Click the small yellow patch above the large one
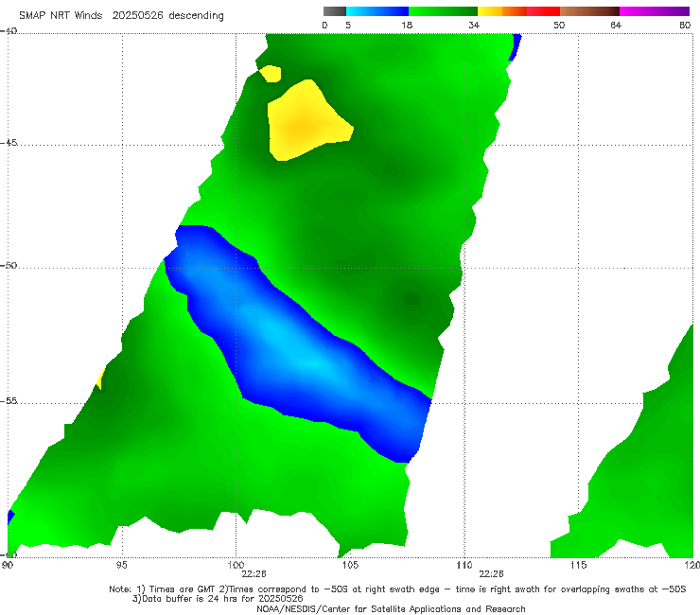 271,74
